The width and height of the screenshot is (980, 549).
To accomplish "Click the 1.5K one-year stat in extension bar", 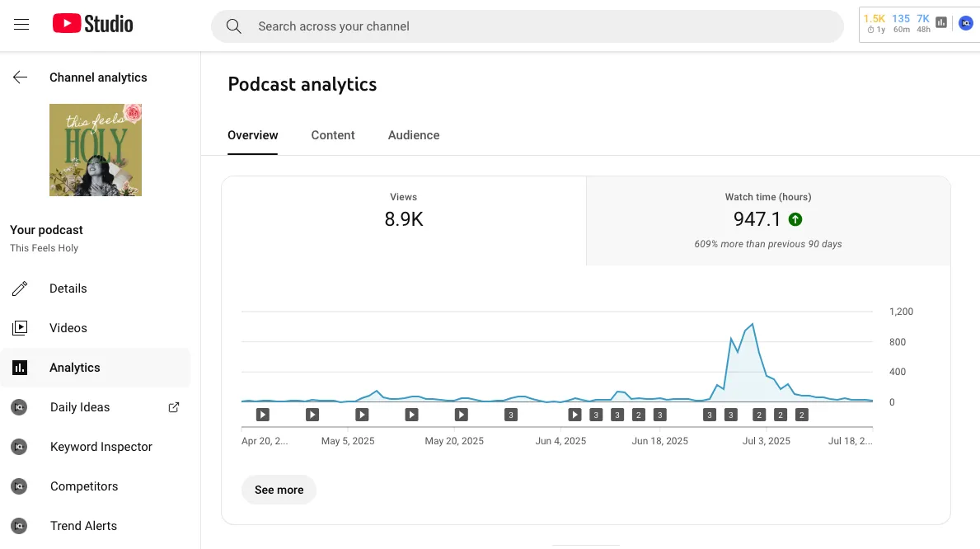I will (874, 24).
